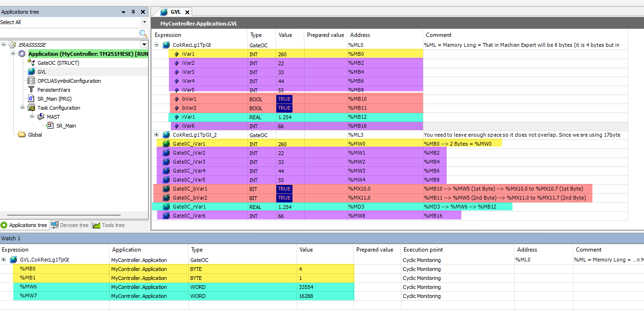The height and width of the screenshot is (314, 644).
Task: Toggle the TRUE value of bVar2
Action: 284,108
